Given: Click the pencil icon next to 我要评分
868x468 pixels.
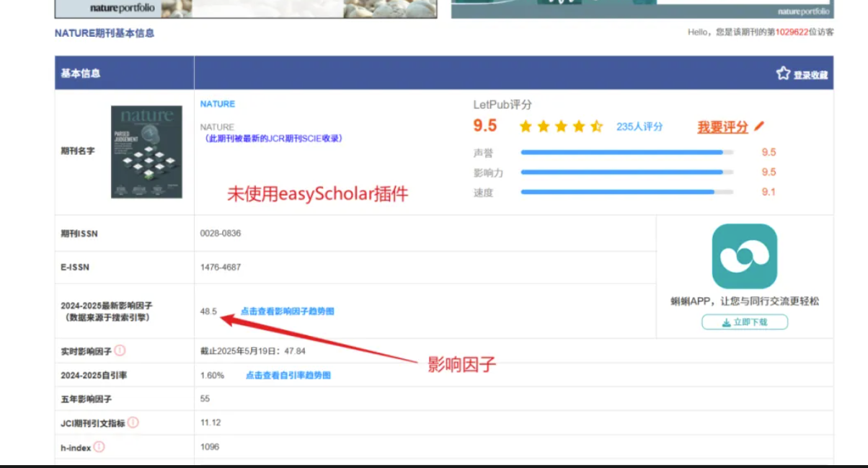Looking at the screenshot, I should [759, 126].
